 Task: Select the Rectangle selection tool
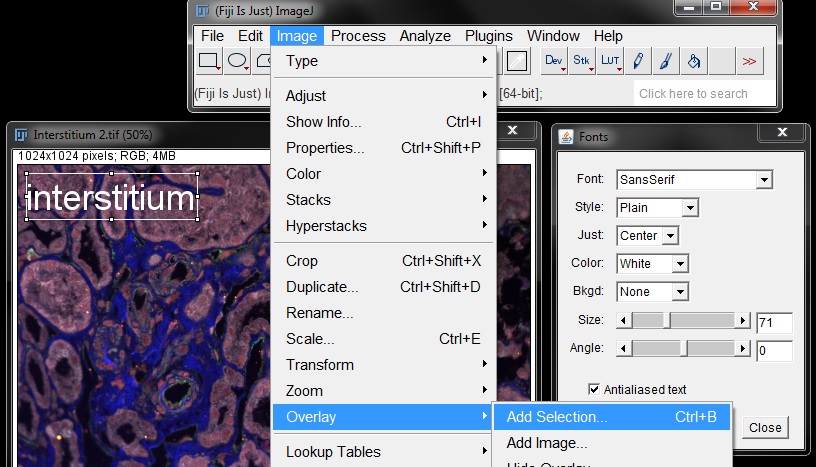(209, 61)
